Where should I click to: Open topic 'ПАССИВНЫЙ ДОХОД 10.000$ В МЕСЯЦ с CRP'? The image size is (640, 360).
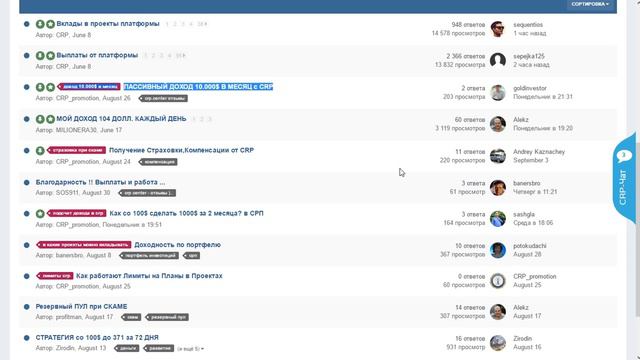[198, 87]
